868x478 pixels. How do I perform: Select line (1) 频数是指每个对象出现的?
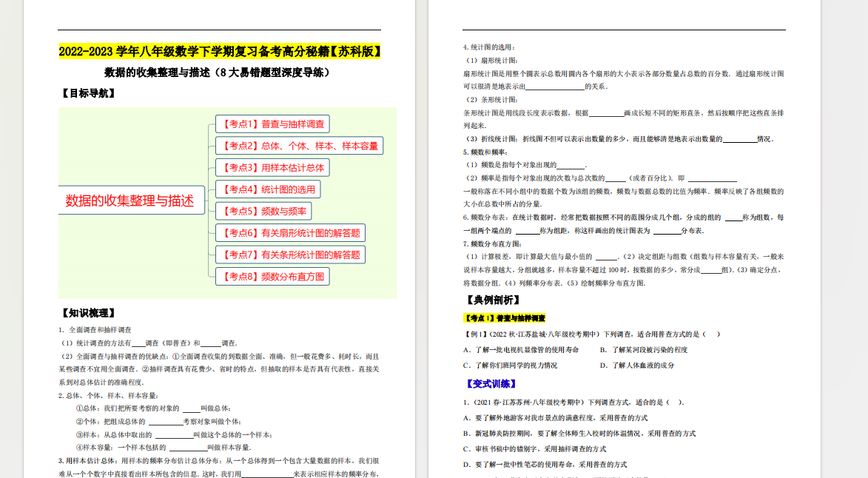click(x=526, y=165)
